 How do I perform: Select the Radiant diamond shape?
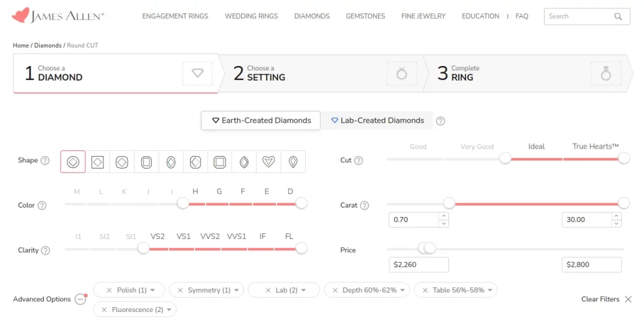tap(195, 162)
